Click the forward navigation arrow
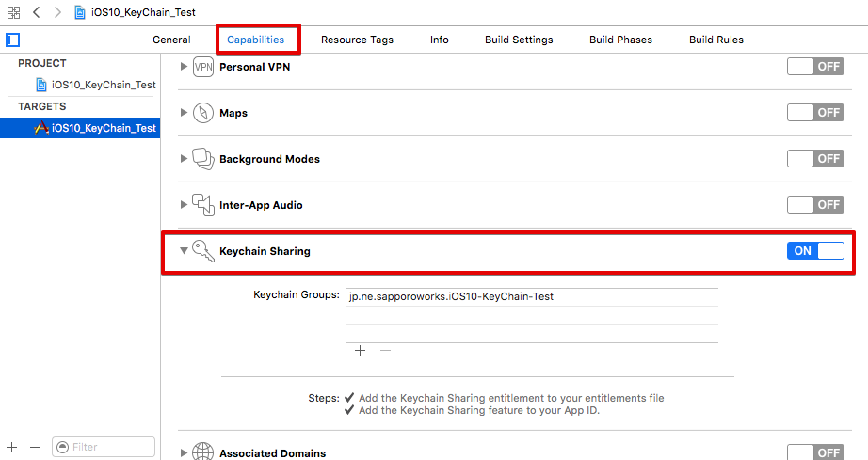The height and width of the screenshot is (460, 868). pos(56,12)
